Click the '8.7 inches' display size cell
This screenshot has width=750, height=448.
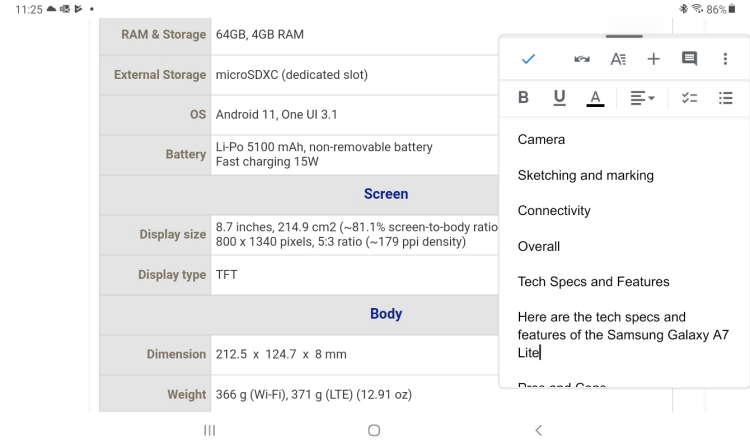[x=356, y=234]
